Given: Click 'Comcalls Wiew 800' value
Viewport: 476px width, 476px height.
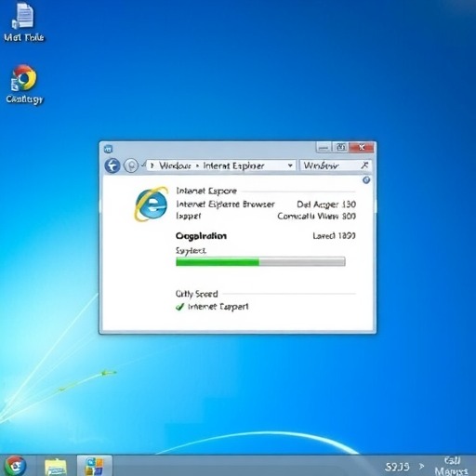Looking at the screenshot, I should (x=316, y=216).
